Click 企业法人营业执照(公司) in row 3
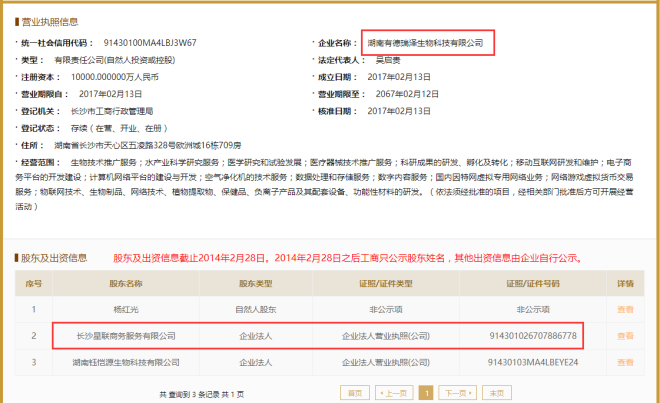This screenshot has width=660, height=403. click(x=386, y=362)
